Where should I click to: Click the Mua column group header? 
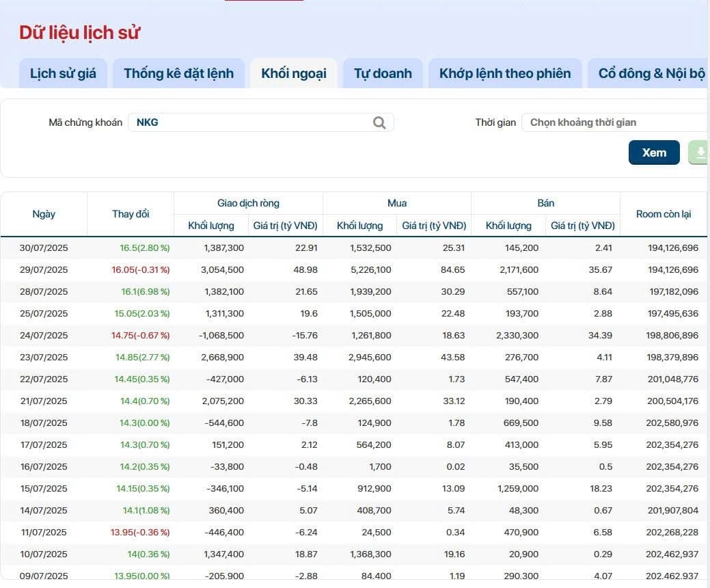(397, 203)
